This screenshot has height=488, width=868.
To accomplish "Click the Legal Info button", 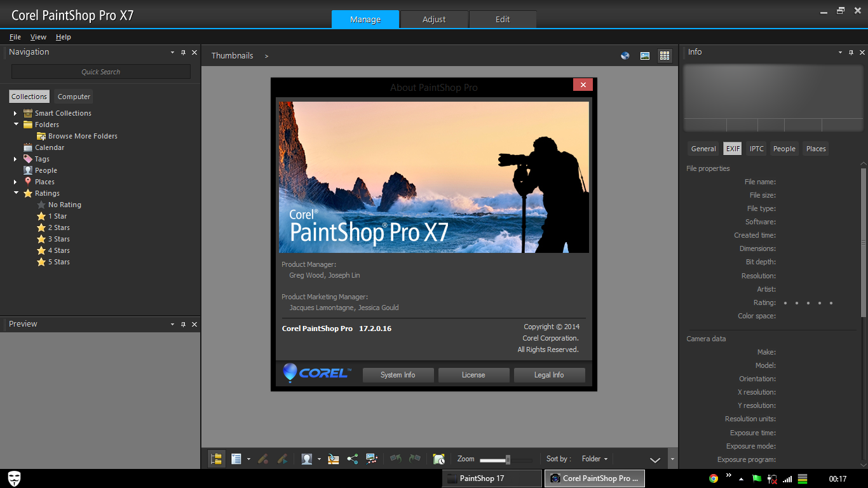I will [x=549, y=375].
